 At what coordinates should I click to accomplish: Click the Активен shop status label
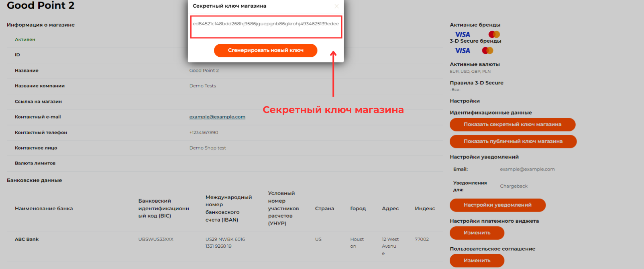click(x=25, y=39)
